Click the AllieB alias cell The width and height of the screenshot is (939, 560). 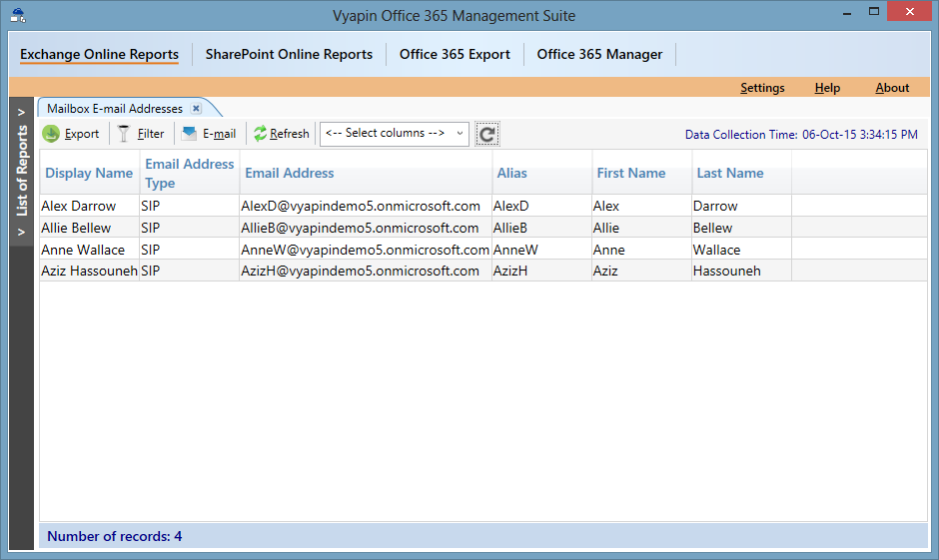point(541,228)
